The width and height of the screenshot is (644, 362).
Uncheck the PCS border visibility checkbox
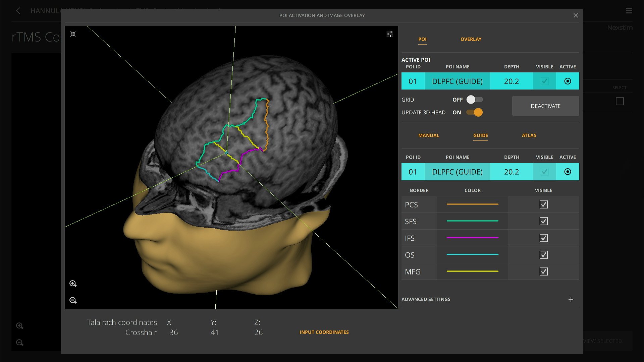pyautogui.click(x=544, y=204)
